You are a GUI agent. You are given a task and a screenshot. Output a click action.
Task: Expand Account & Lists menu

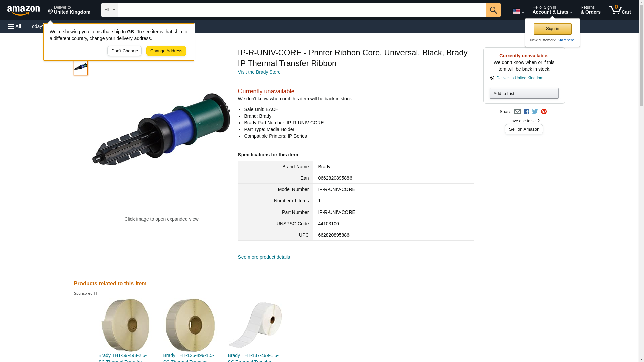pyautogui.click(x=552, y=10)
